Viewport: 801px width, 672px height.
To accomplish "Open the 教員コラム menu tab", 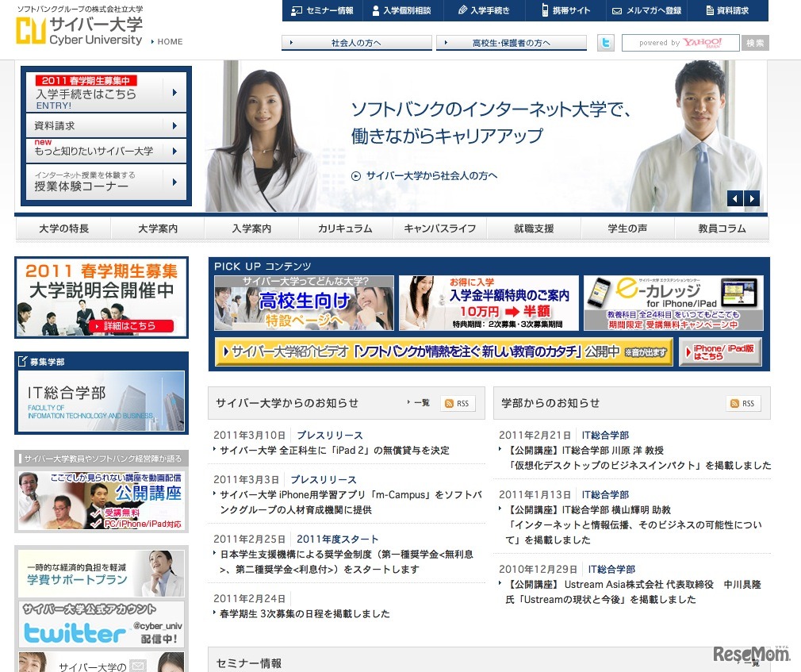I will pyautogui.click(x=722, y=228).
